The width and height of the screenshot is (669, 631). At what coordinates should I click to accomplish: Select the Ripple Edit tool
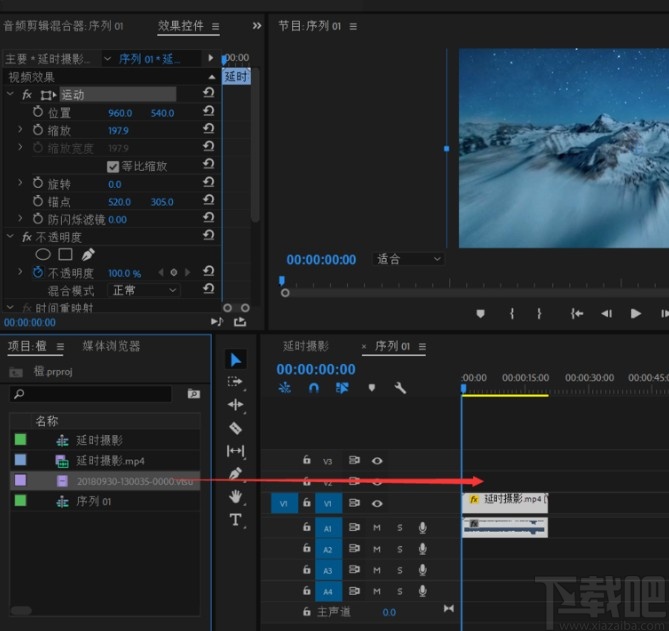click(x=236, y=404)
